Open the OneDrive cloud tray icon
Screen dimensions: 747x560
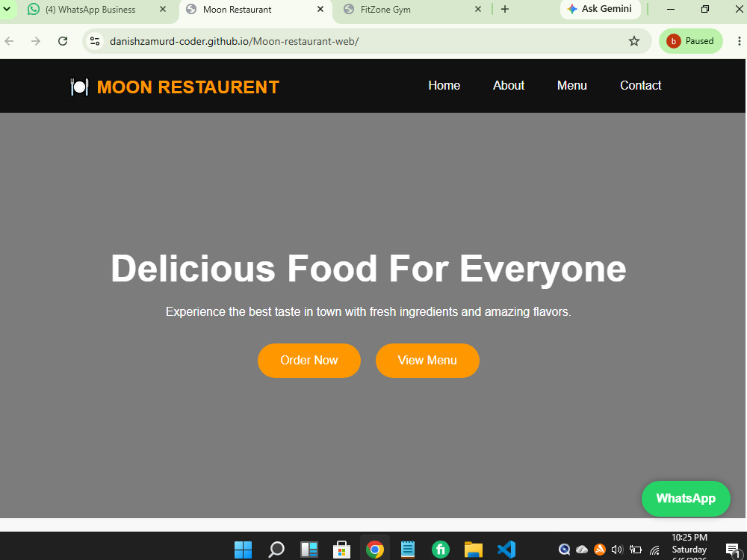coord(582,550)
